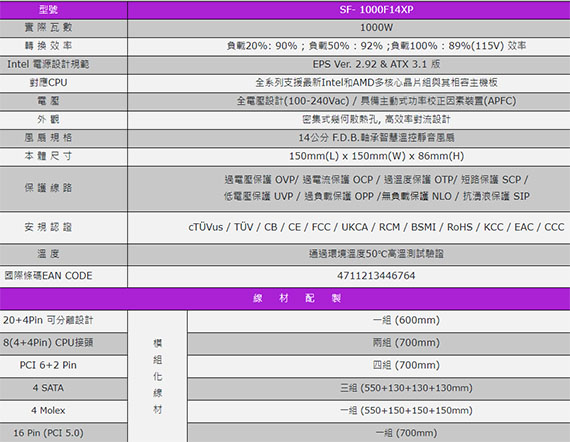570x442 pixels.
Task: Select EAN code 4711213446764
Action: tap(376, 276)
